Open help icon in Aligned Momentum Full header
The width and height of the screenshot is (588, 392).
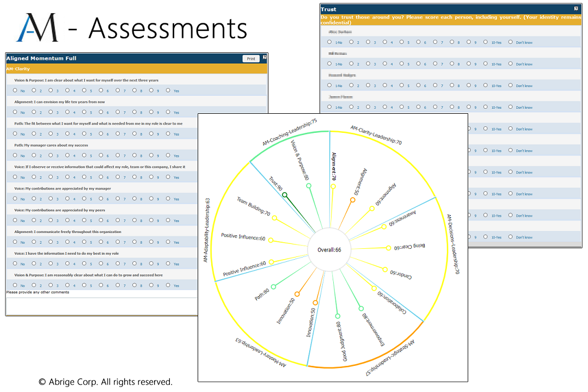(265, 57)
